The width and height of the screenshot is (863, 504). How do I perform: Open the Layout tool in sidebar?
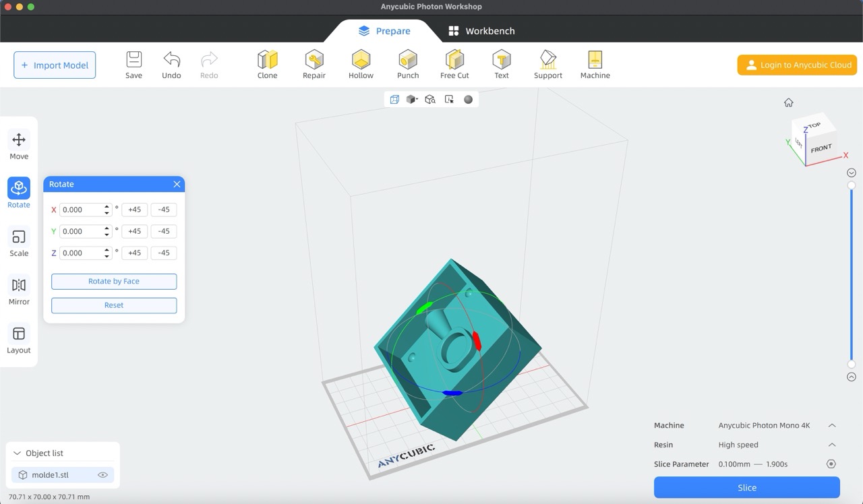click(x=19, y=340)
